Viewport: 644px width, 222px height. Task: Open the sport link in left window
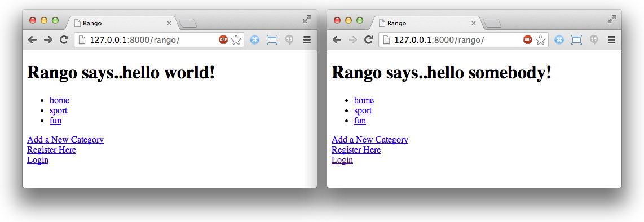[58, 110]
